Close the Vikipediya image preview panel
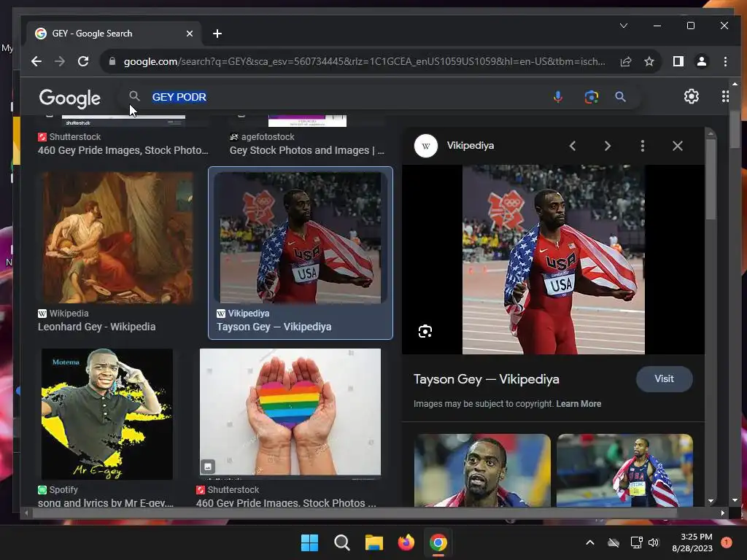This screenshot has height=560, width=747. [x=678, y=146]
